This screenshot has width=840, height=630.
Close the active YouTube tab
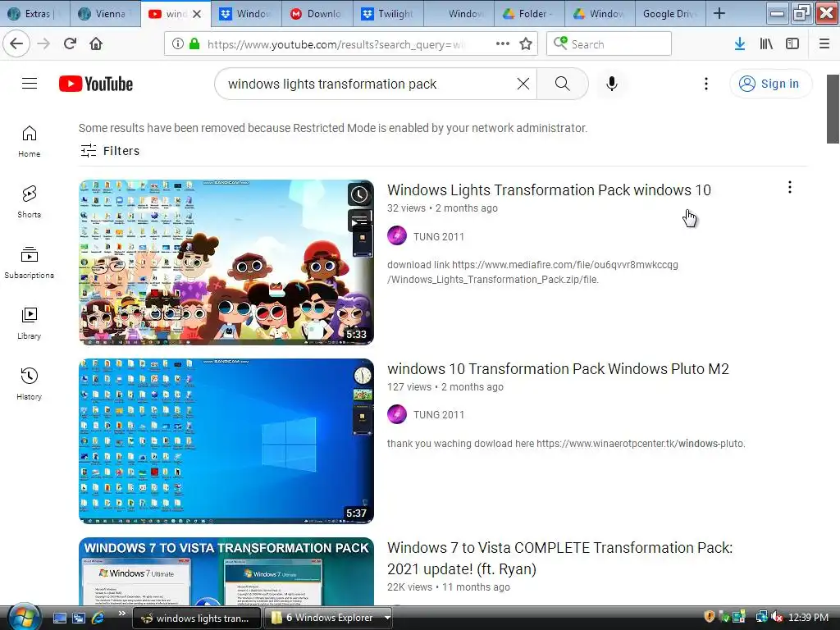(x=197, y=14)
